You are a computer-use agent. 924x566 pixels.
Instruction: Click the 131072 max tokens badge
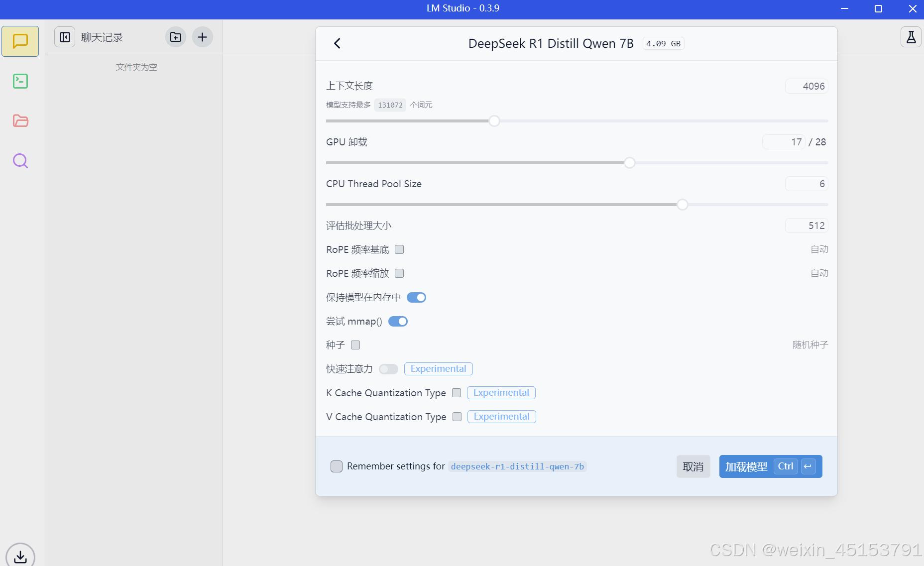(390, 105)
